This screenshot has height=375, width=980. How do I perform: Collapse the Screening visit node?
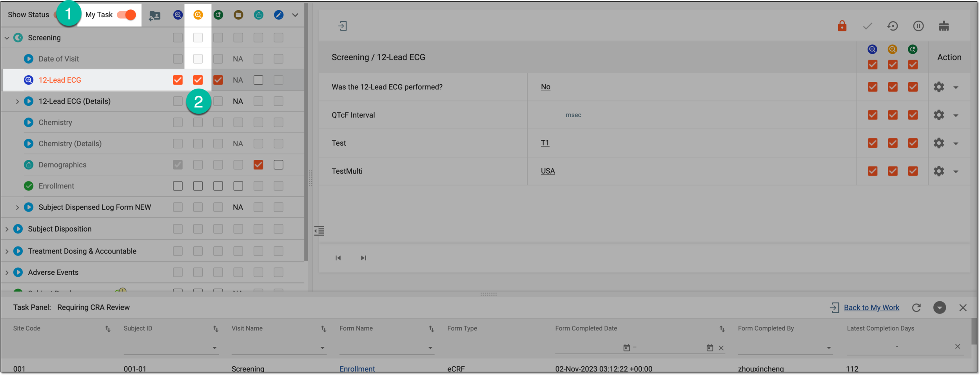7,38
